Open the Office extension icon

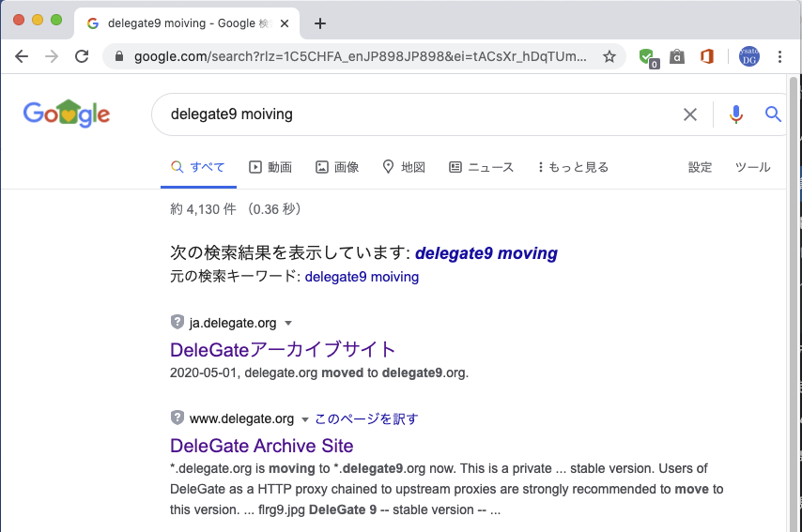(707, 56)
